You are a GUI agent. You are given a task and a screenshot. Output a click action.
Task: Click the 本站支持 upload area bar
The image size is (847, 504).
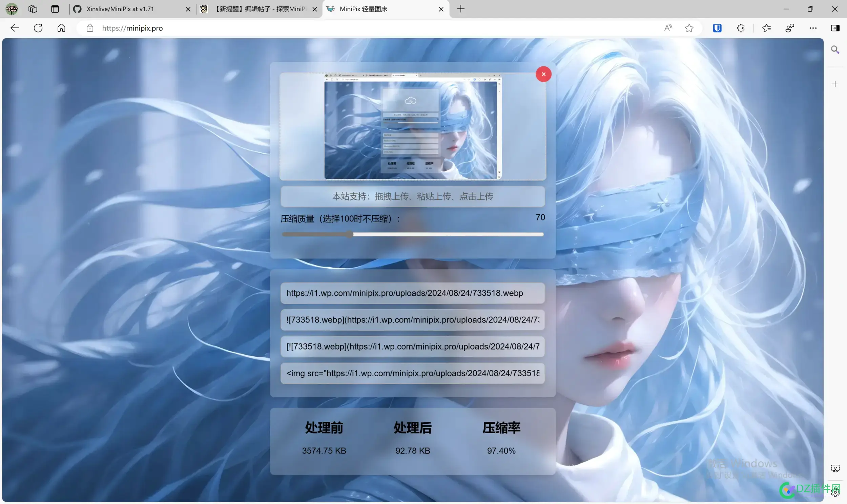tap(413, 196)
